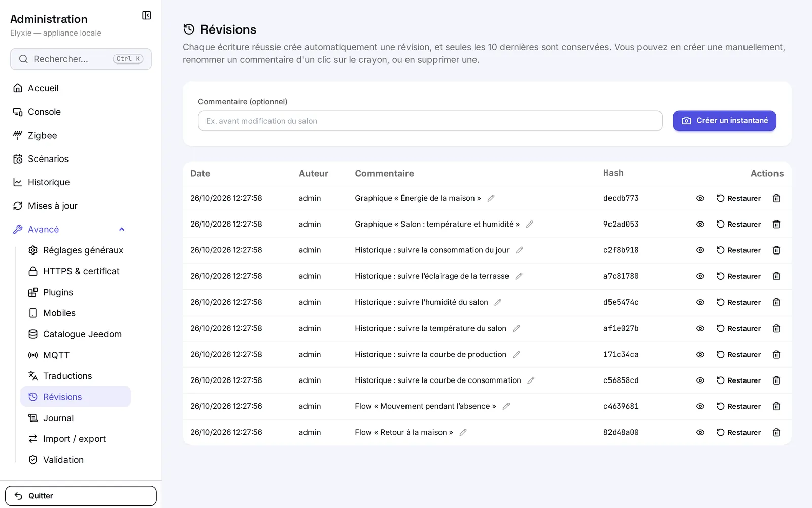Edit comment of consommation du jour revision
This screenshot has height=508, width=812.
tap(519, 250)
